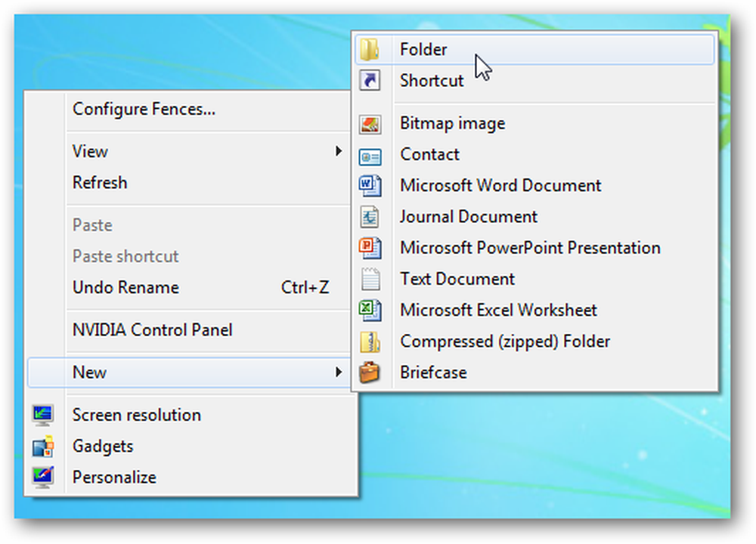Create a new Folder
Screen dimensions: 756x544
coord(534,50)
